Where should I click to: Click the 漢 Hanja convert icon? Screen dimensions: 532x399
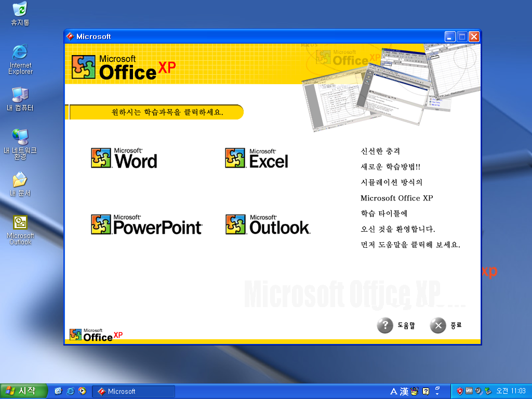(x=404, y=392)
